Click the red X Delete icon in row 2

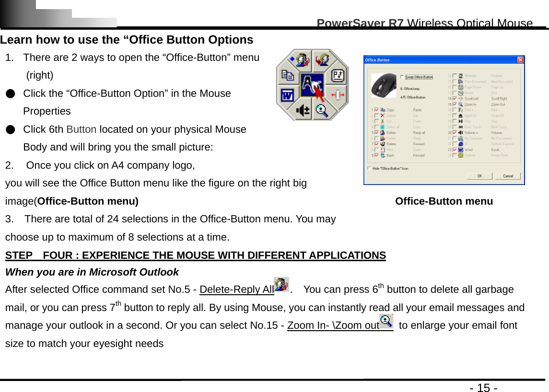pos(383,115)
